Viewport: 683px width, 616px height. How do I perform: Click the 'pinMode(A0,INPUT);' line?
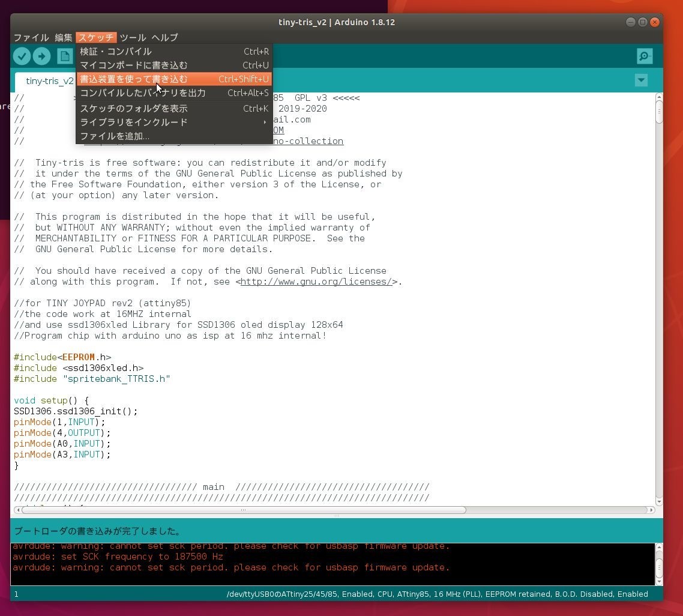tap(62, 444)
